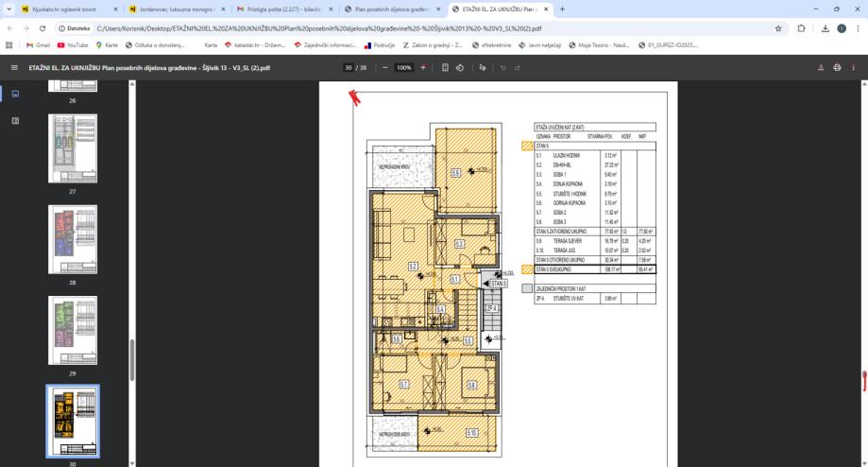868x467 pixels.
Task: Show page thumbnails view in sidebar
Action: coord(15,94)
